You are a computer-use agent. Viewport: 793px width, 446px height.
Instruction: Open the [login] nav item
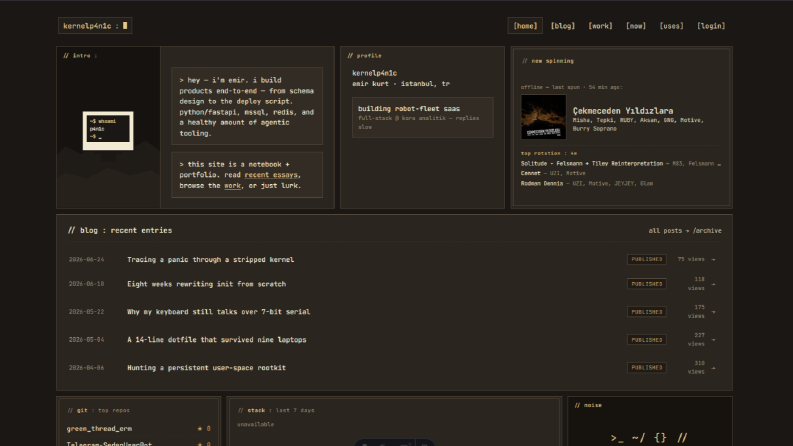click(x=711, y=26)
